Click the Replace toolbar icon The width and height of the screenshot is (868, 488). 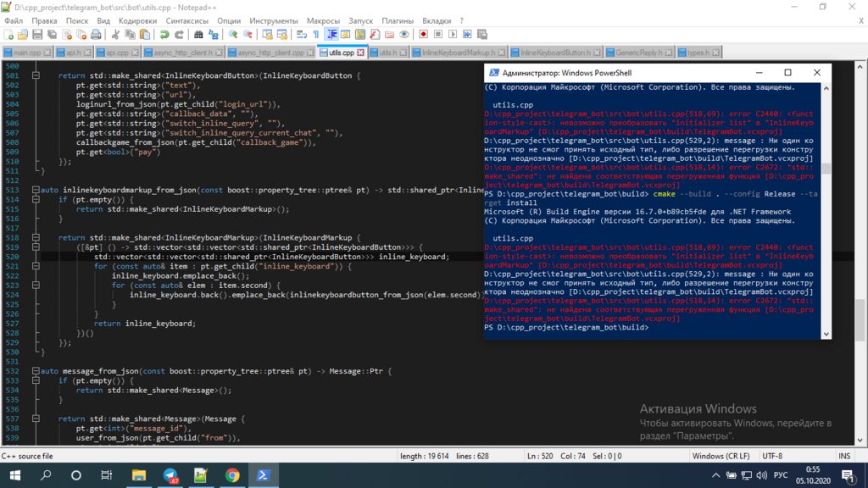click(x=213, y=34)
